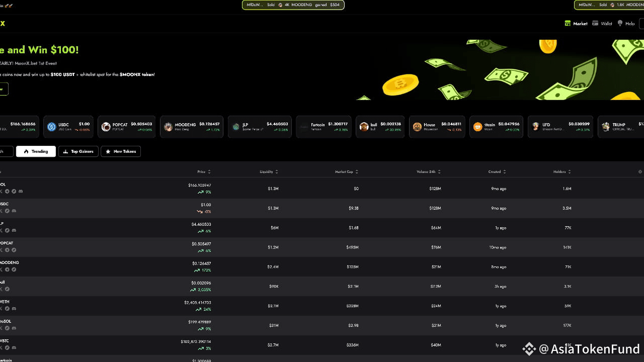This screenshot has height=362, width=644.
Task: Click the SOL price $166.105947
Action: pyautogui.click(x=199, y=186)
